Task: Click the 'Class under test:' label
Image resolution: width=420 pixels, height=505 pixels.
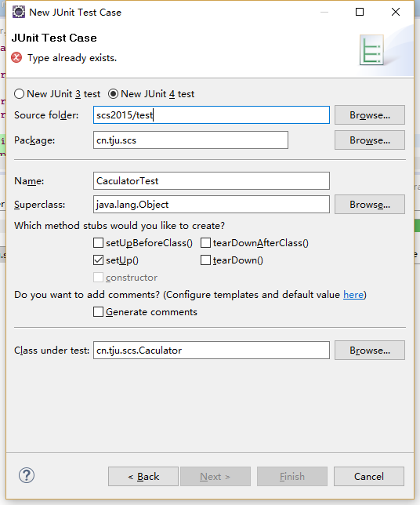Action: [x=52, y=350]
